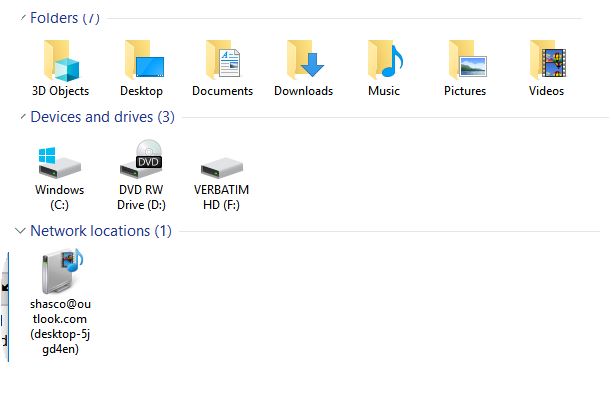Open the Documents folder icon

[223, 60]
